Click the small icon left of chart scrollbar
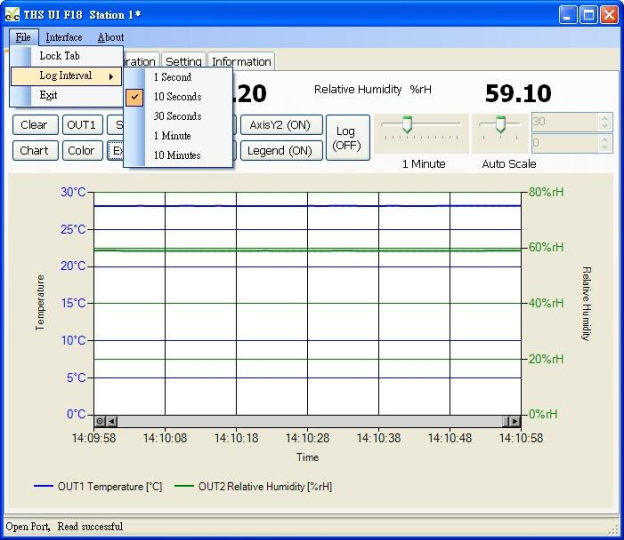This screenshot has width=624, height=540. [99, 421]
